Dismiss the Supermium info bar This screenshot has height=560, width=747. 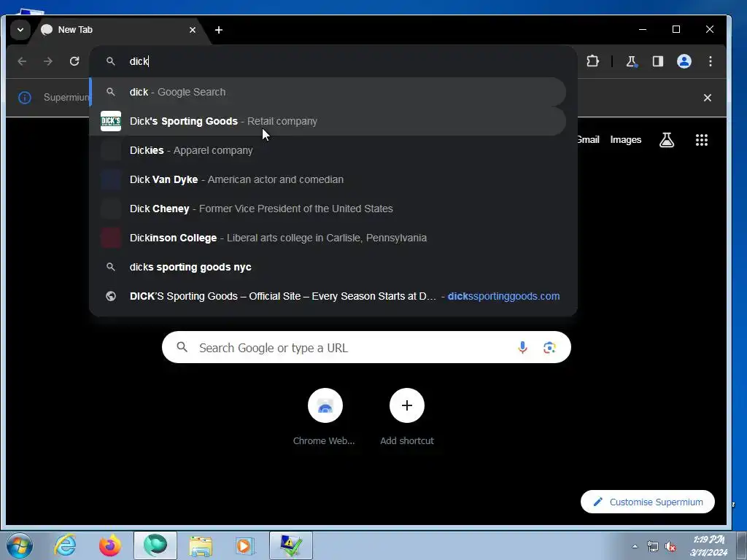708,98
